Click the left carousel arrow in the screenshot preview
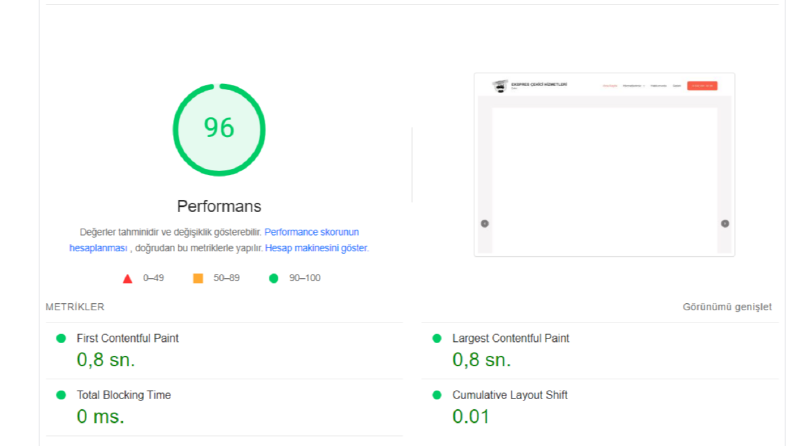 click(484, 224)
